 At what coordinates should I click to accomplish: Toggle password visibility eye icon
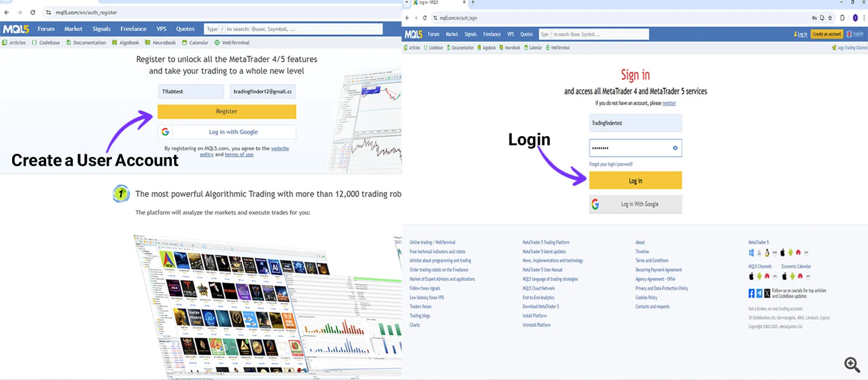click(675, 148)
